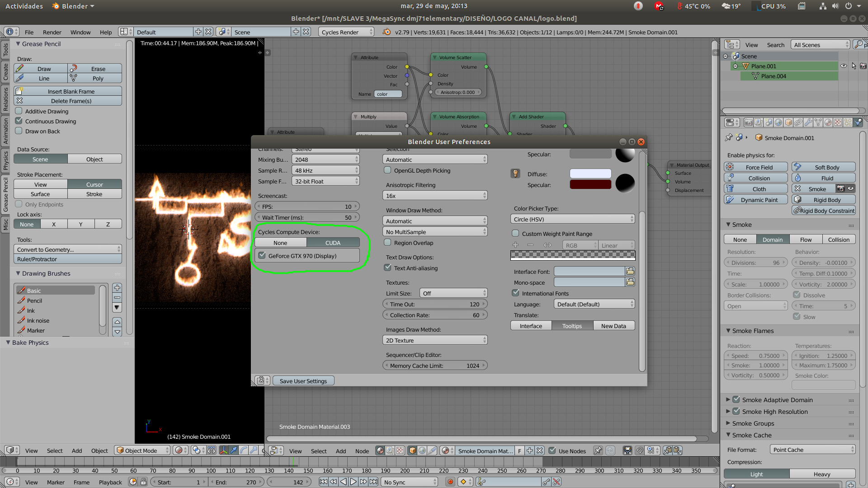Add a new drawing brush
Image resolution: width=868 pixels, height=488 pixels.
click(x=117, y=288)
